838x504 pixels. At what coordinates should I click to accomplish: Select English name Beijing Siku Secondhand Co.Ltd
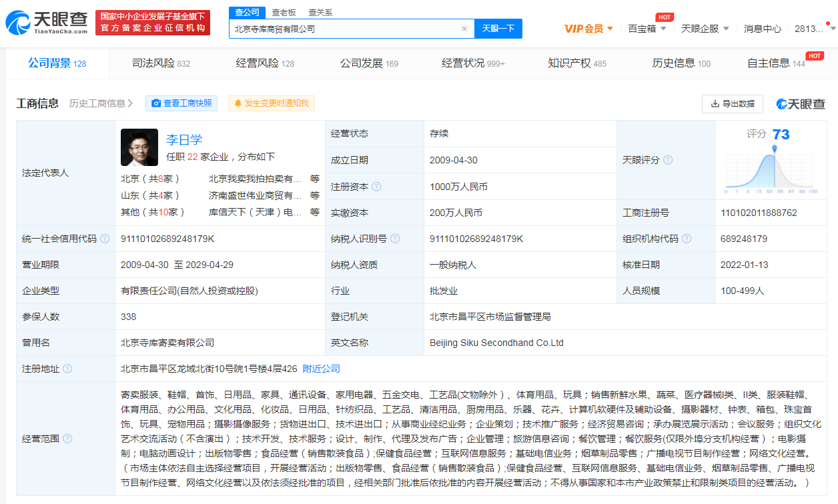pos(497,343)
